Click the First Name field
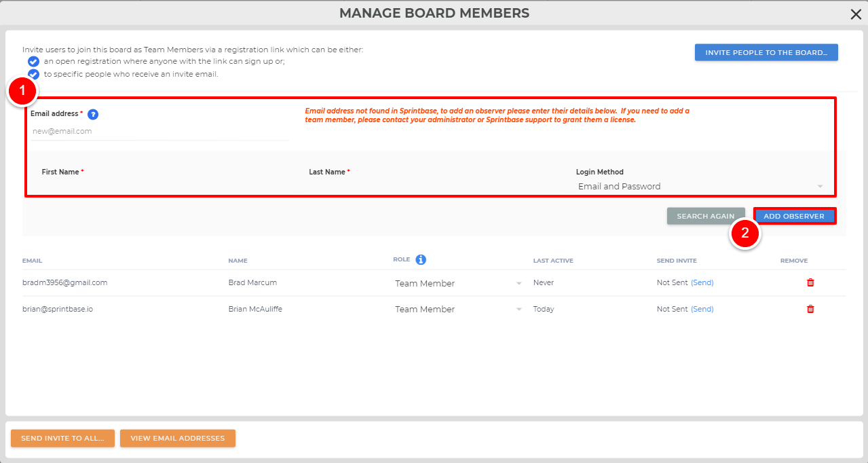 pos(163,186)
